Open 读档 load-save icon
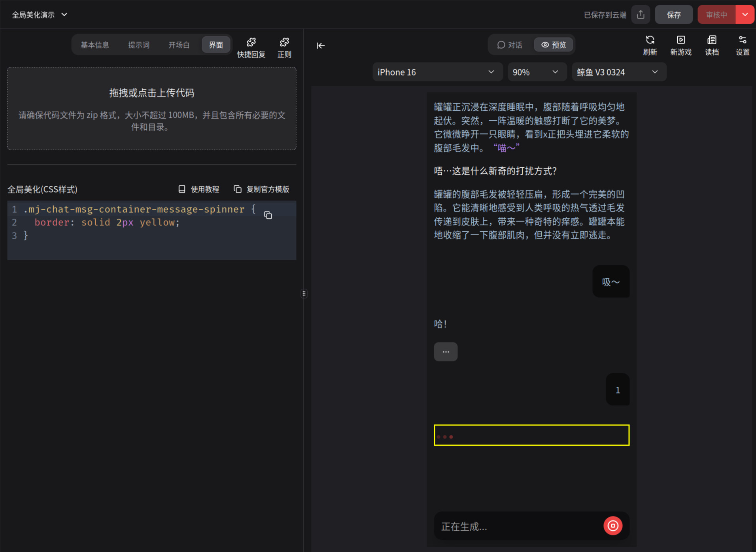 point(711,40)
